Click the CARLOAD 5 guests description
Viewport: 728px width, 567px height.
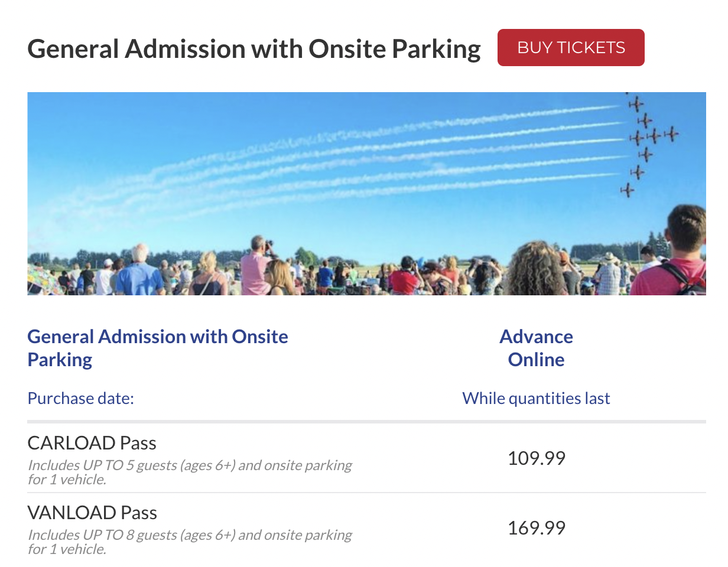190,472
